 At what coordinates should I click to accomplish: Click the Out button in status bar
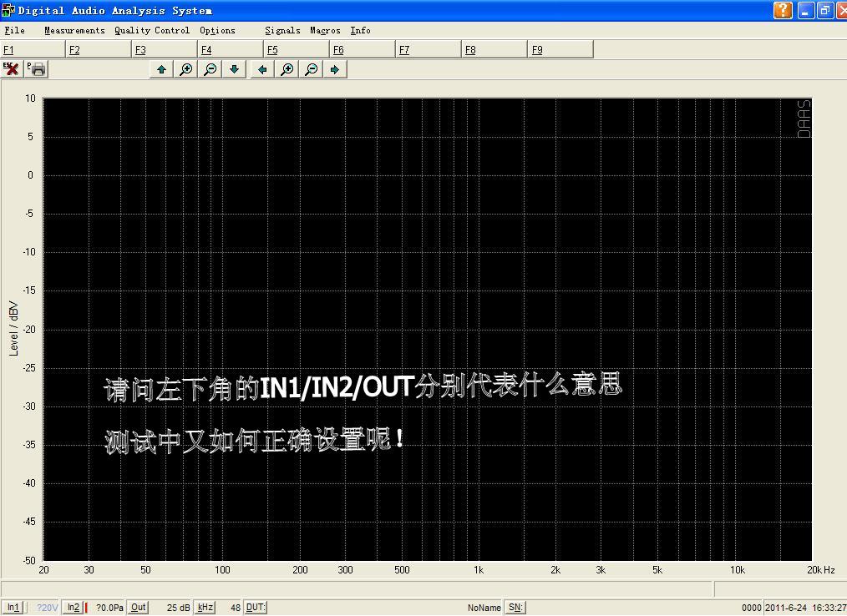pyautogui.click(x=138, y=608)
